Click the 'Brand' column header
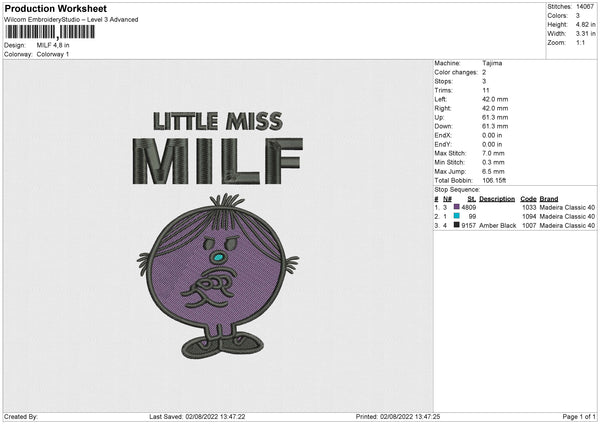 pyautogui.click(x=549, y=199)
